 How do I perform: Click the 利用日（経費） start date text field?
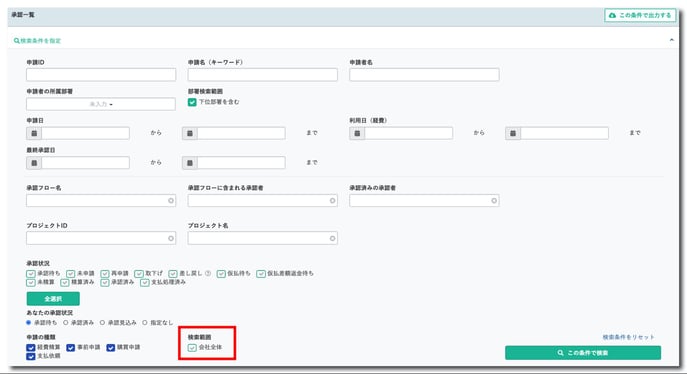(x=408, y=133)
